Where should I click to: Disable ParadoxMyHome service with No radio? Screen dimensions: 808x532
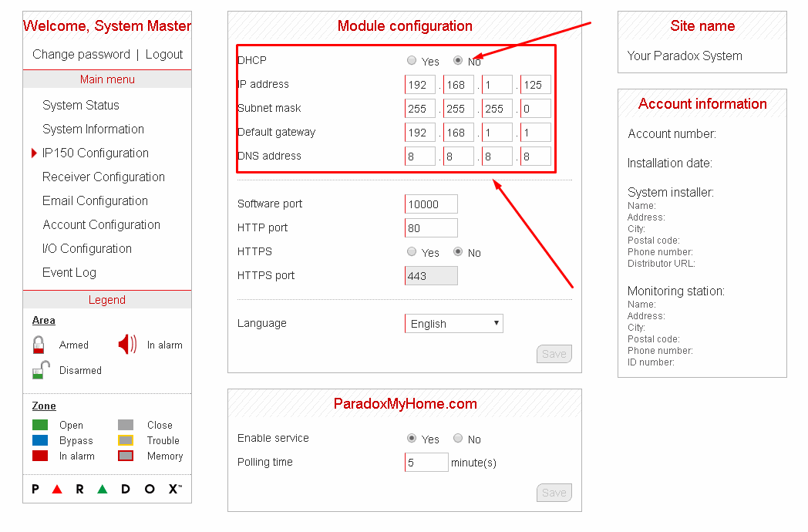(x=458, y=439)
